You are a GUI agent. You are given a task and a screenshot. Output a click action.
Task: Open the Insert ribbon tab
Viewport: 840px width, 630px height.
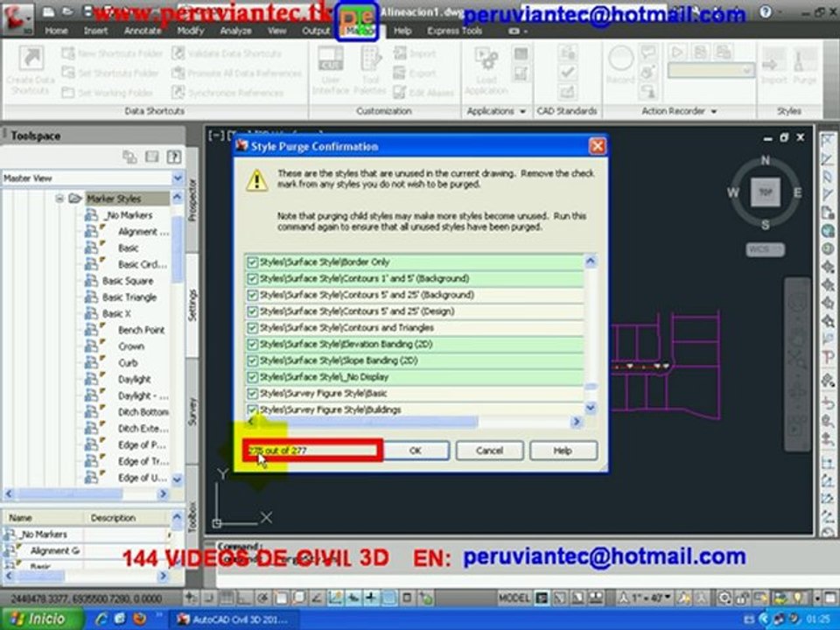click(95, 31)
